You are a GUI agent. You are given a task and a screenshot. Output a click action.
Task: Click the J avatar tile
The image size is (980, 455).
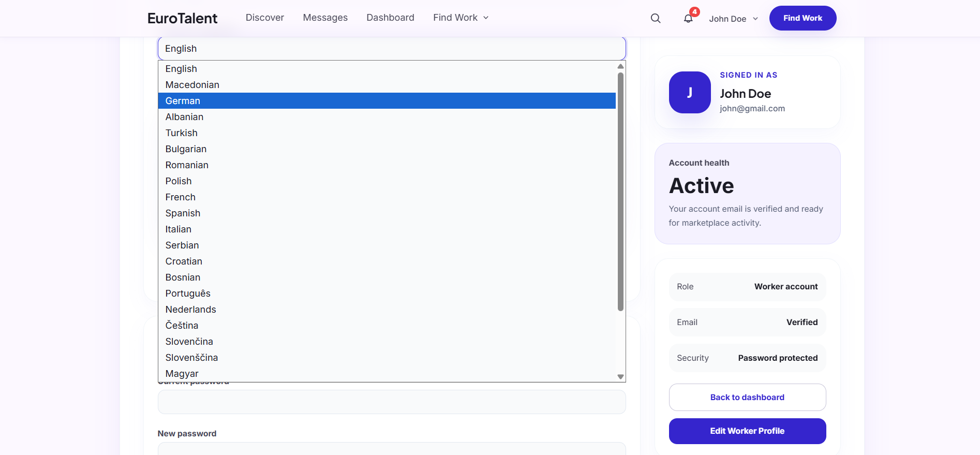(690, 92)
